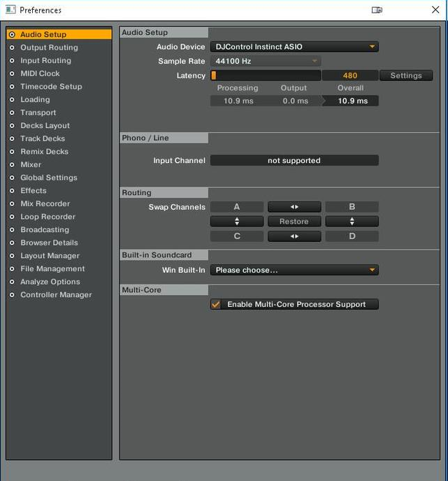The width and height of the screenshot is (448, 481).
Task: Click the Latency slider bar
Action: tap(266, 76)
